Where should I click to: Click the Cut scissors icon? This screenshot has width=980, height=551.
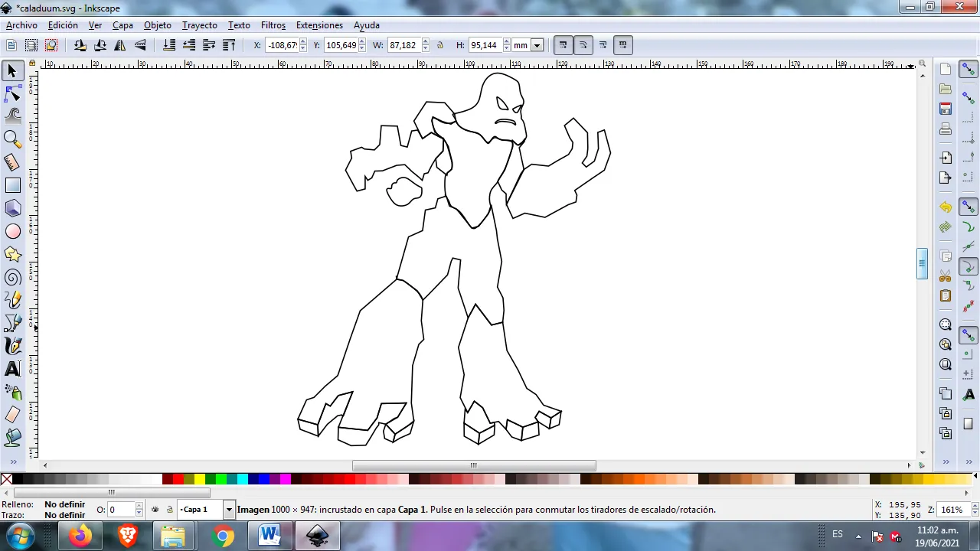946,275
